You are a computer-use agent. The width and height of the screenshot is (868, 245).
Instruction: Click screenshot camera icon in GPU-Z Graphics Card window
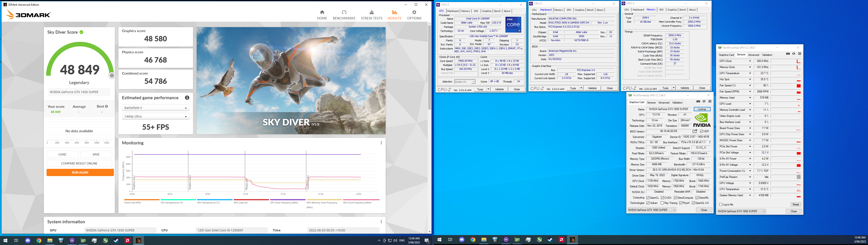point(698,101)
